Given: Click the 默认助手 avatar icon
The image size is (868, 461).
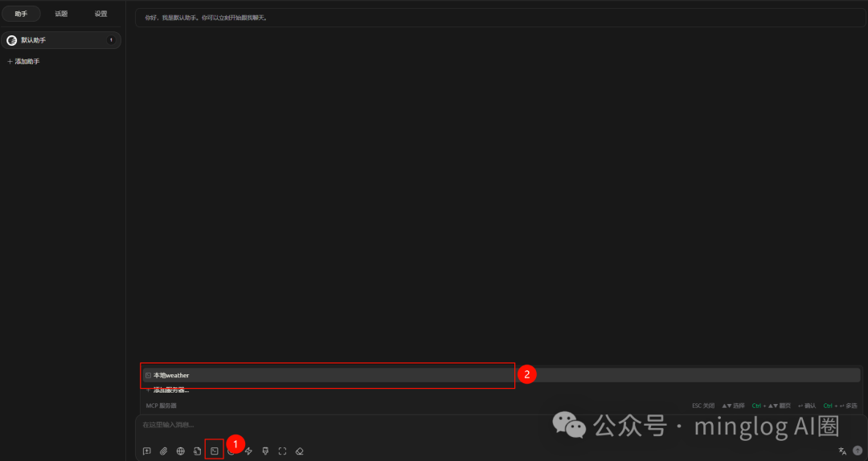Looking at the screenshot, I should pyautogui.click(x=11, y=40).
